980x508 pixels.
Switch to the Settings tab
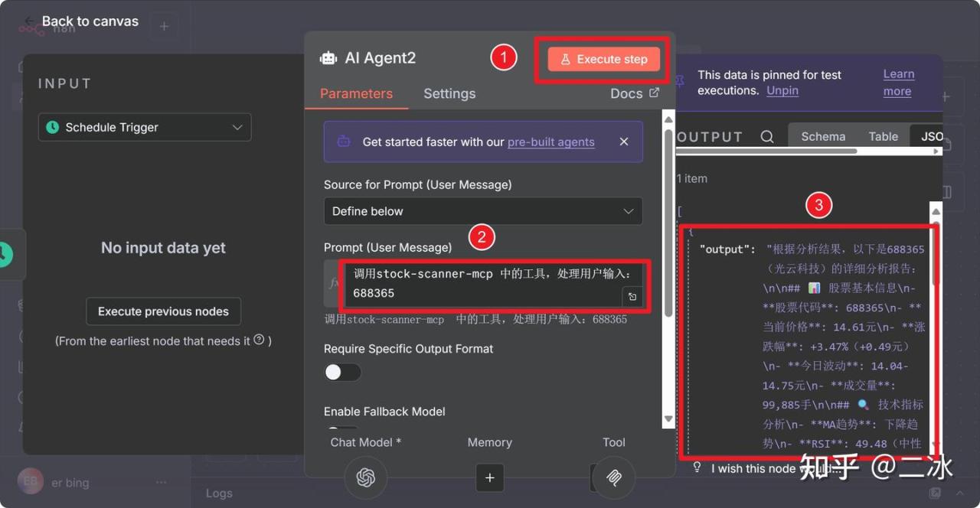(449, 93)
